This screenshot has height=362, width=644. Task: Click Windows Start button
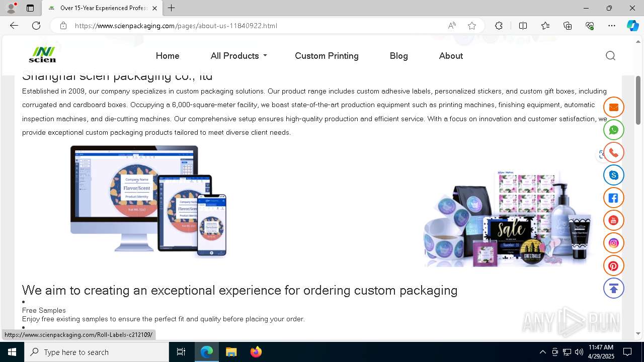pos(12,352)
